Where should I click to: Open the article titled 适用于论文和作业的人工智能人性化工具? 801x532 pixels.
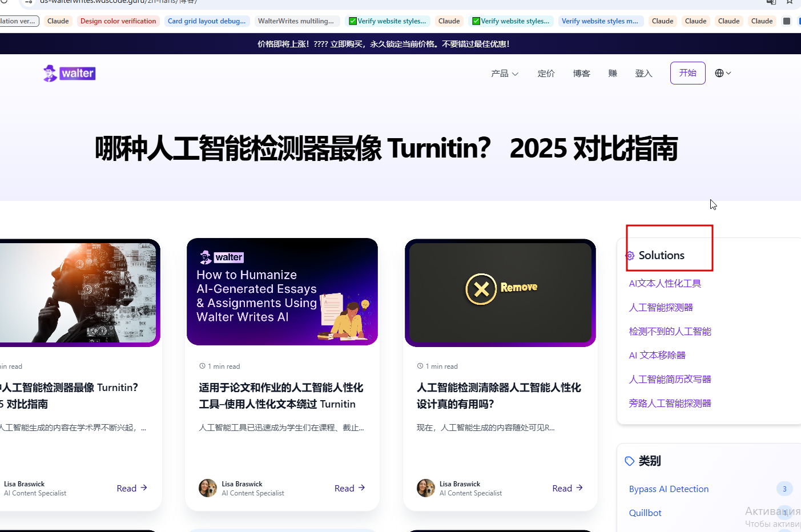coord(281,396)
